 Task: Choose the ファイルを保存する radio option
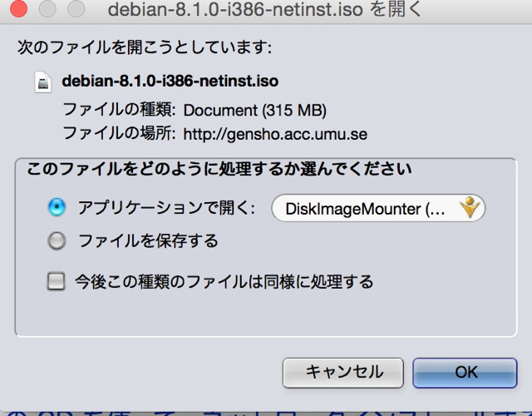coord(57,240)
